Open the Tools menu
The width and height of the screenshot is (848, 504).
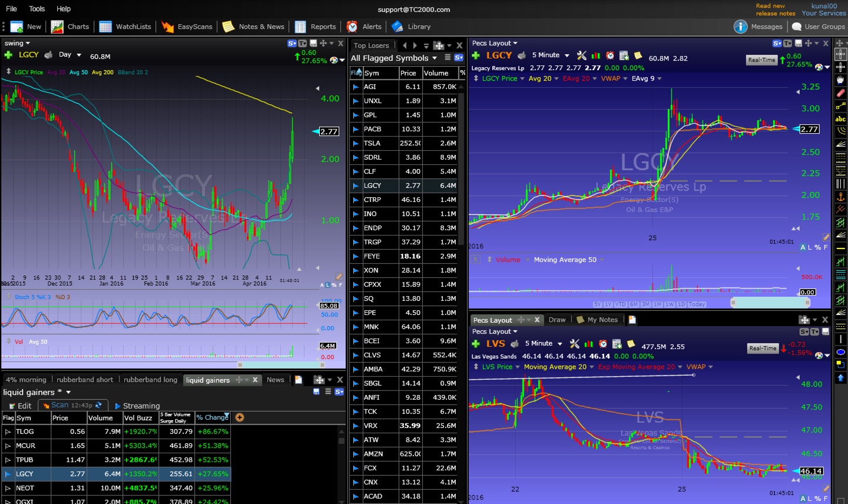click(37, 9)
